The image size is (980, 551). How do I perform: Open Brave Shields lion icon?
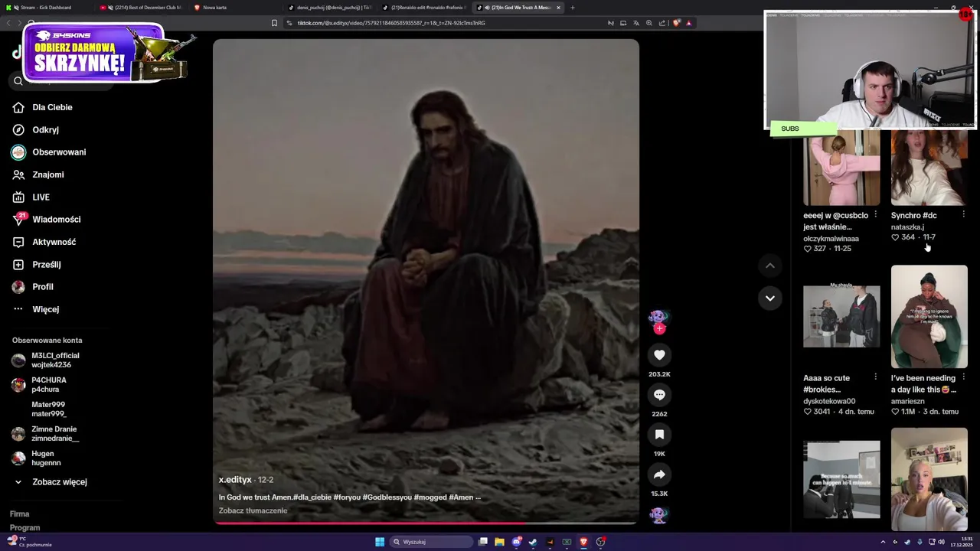tap(676, 23)
